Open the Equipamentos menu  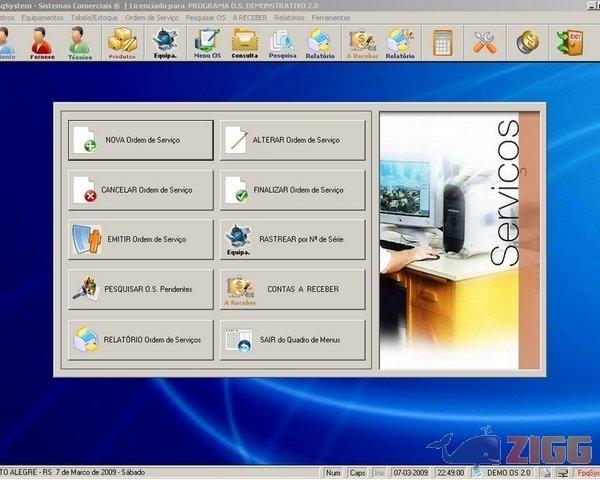coord(42,18)
